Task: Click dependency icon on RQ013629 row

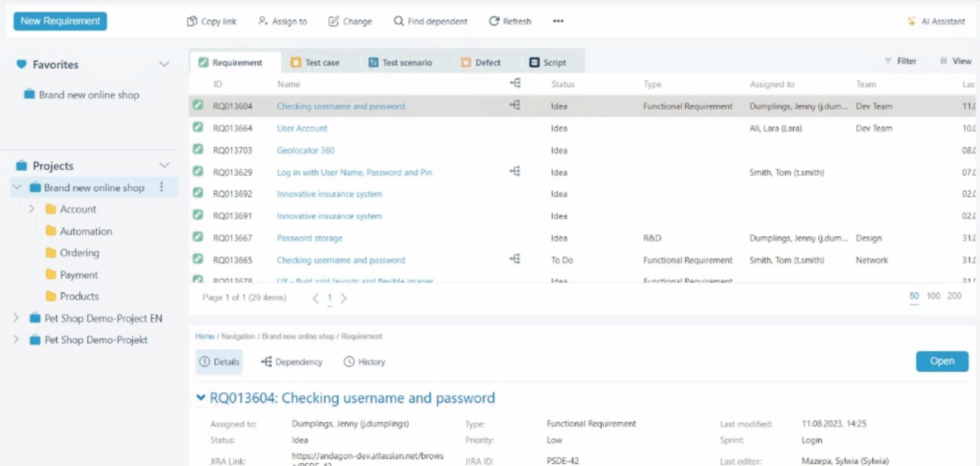Action: [x=515, y=171]
